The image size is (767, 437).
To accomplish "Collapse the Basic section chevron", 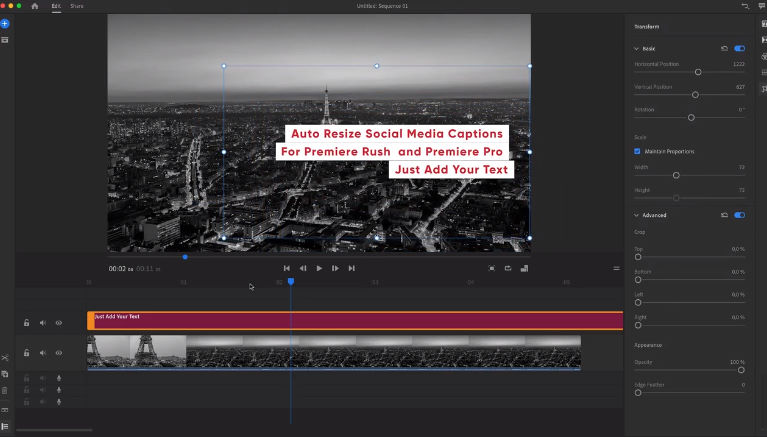I will 636,48.
